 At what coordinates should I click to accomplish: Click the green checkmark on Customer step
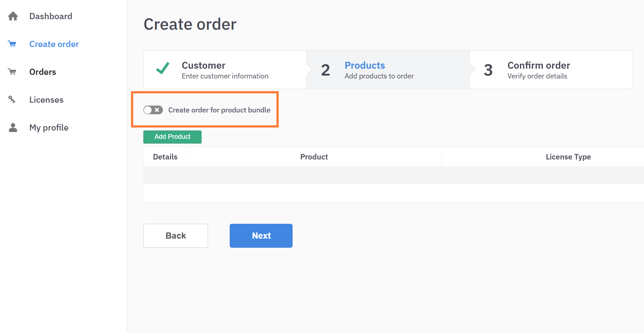(x=163, y=68)
